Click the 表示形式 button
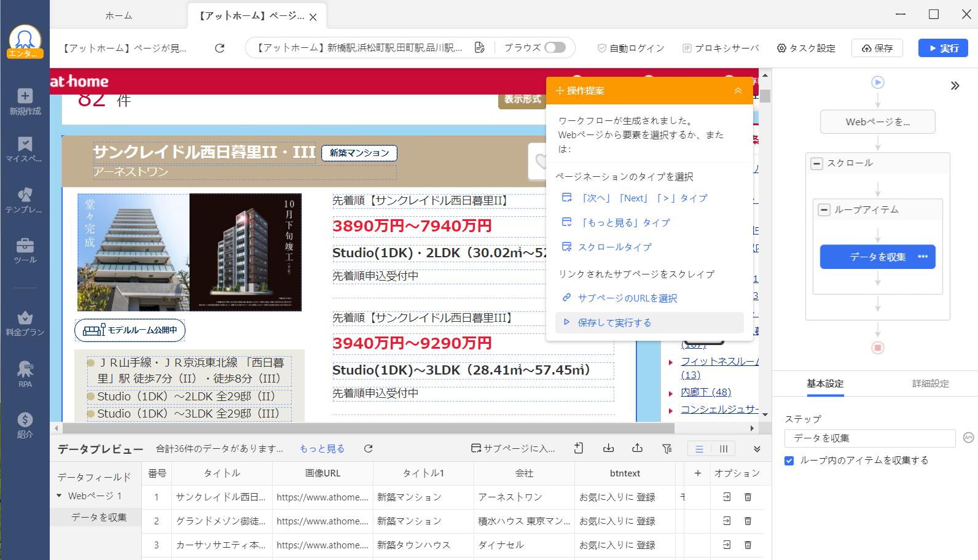This screenshot has width=978, height=560. point(522,99)
